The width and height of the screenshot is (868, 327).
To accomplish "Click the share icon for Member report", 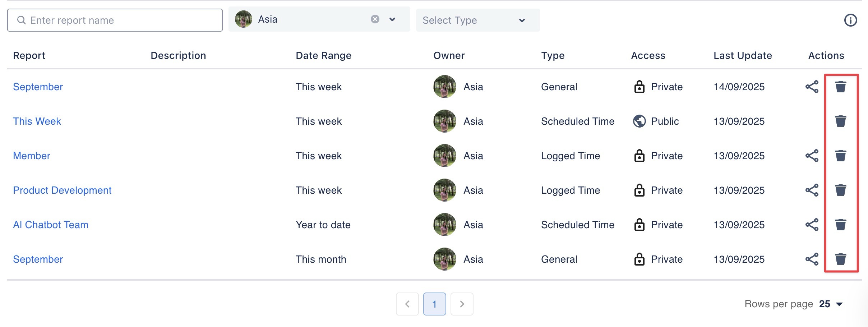I will pos(812,156).
